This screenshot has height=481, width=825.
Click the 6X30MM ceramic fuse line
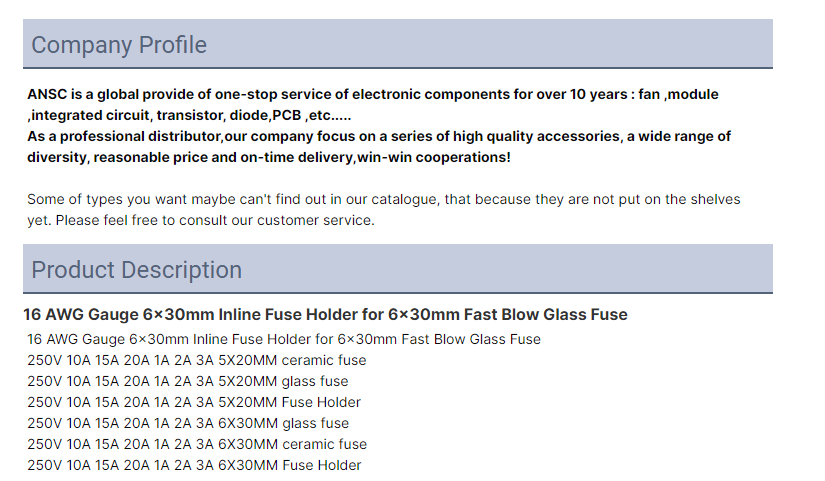coord(197,444)
